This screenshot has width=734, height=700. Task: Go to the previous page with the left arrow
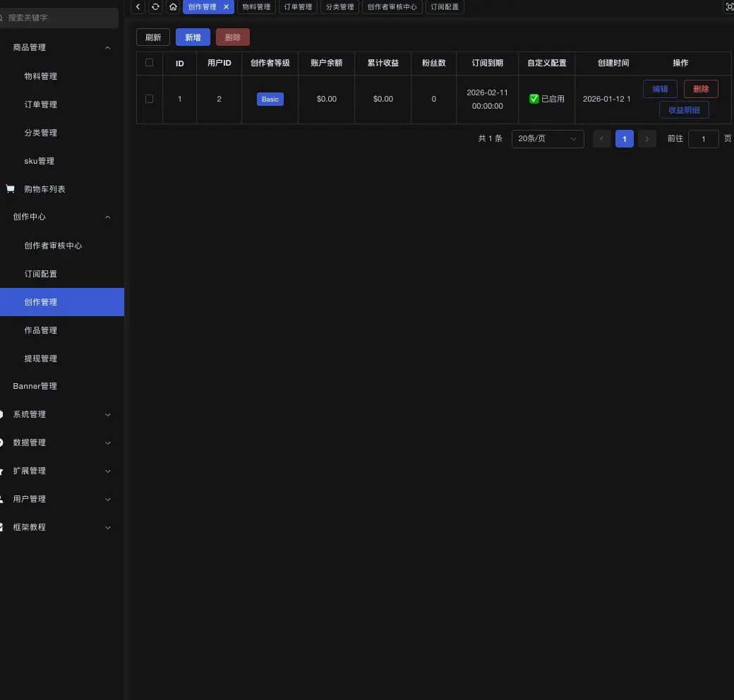601,139
